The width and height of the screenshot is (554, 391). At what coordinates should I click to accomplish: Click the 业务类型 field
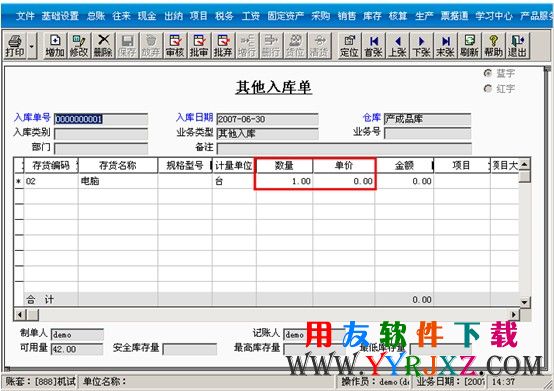coord(267,134)
